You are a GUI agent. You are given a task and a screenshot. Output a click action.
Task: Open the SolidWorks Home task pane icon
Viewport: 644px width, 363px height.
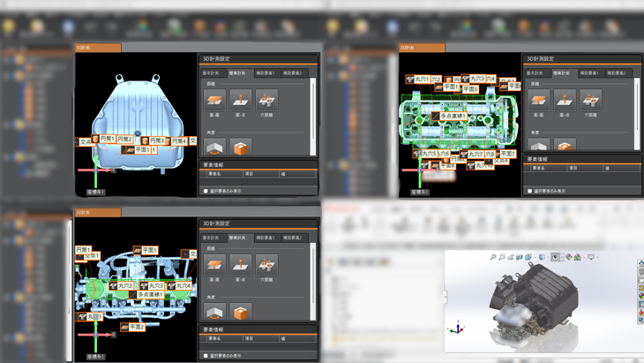pos(640,264)
